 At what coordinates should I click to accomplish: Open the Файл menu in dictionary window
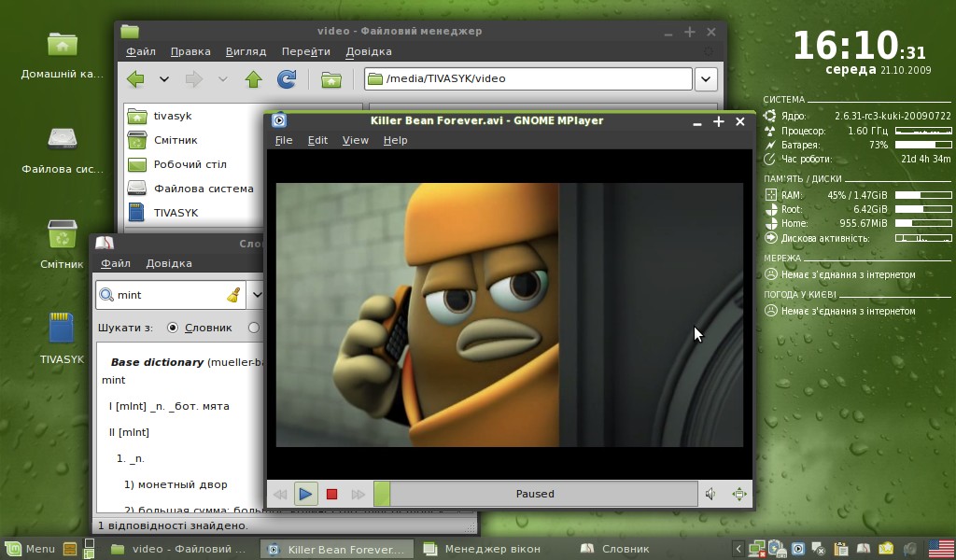coord(115,263)
